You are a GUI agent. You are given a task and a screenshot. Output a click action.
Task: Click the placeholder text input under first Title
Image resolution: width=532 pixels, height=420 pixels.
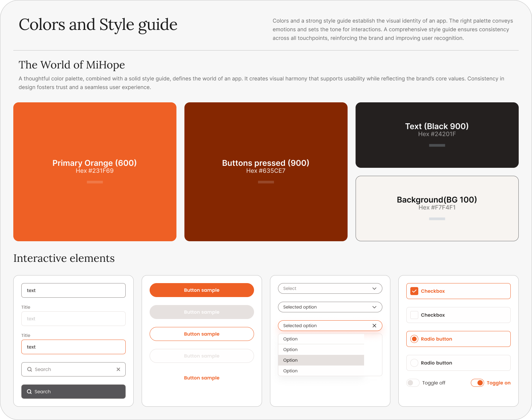73,319
